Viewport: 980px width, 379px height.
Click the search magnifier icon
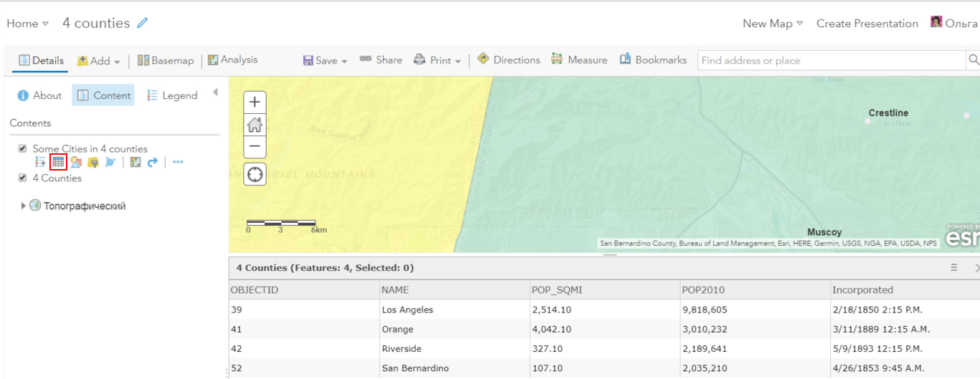click(974, 60)
